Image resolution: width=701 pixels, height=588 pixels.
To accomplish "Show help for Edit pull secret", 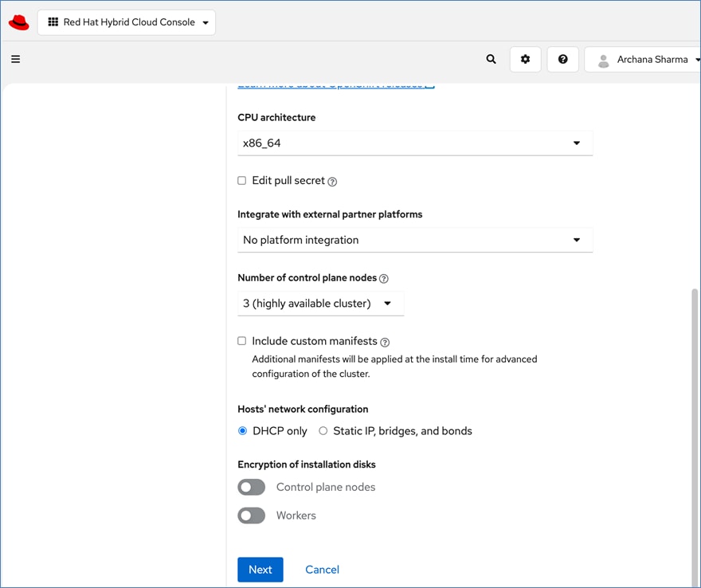I will coord(332,182).
